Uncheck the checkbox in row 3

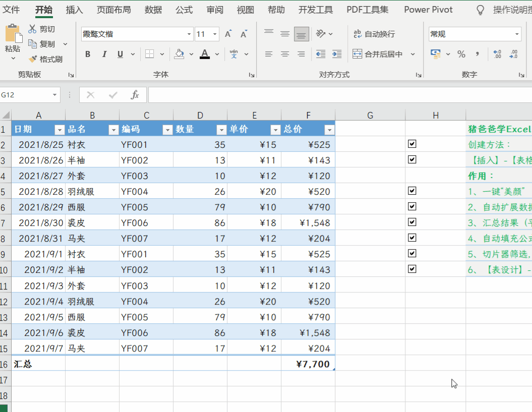click(412, 159)
